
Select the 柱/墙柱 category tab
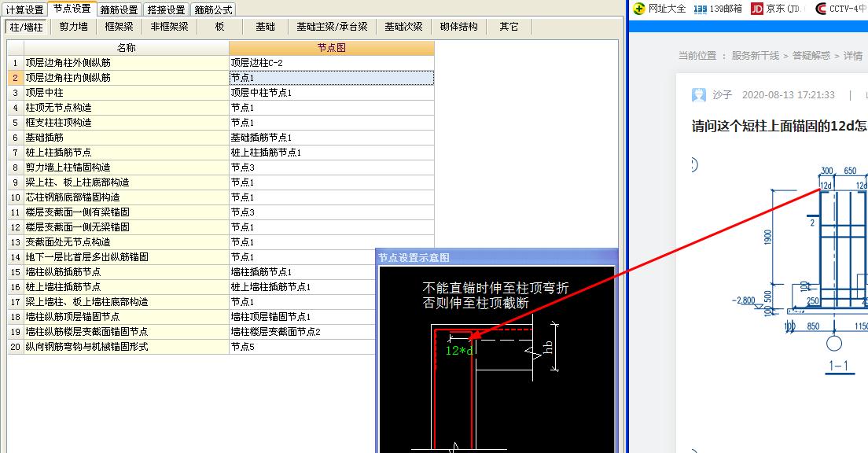coord(27,27)
